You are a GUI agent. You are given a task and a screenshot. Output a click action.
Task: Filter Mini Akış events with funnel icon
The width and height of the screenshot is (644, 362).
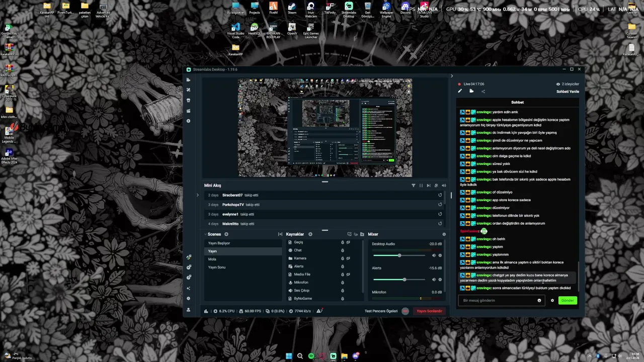(x=414, y=186)
